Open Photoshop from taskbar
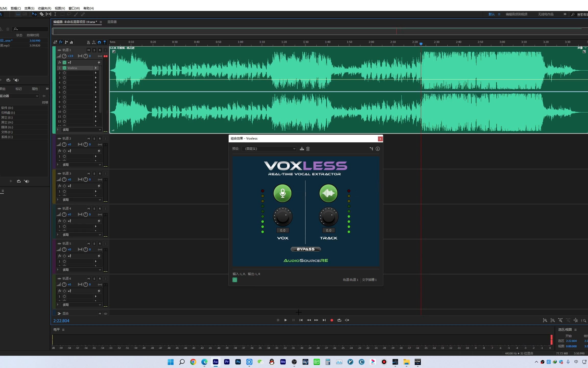588x368 pixels. pyautogui.click(x=238, y=362)
